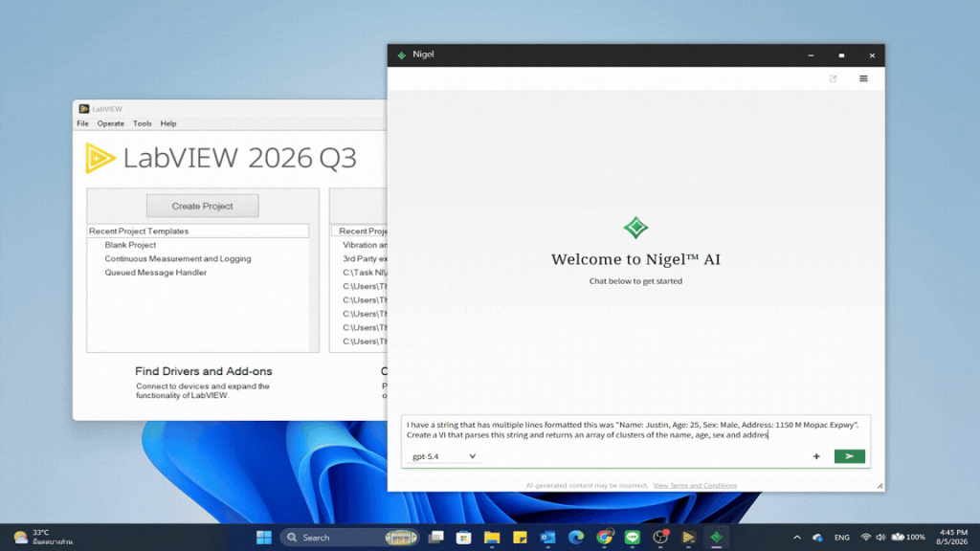The height and width of the screenshot is (551, 980).
Task: Select Continuous Measurement and Logging template
Action: point(177,258)
